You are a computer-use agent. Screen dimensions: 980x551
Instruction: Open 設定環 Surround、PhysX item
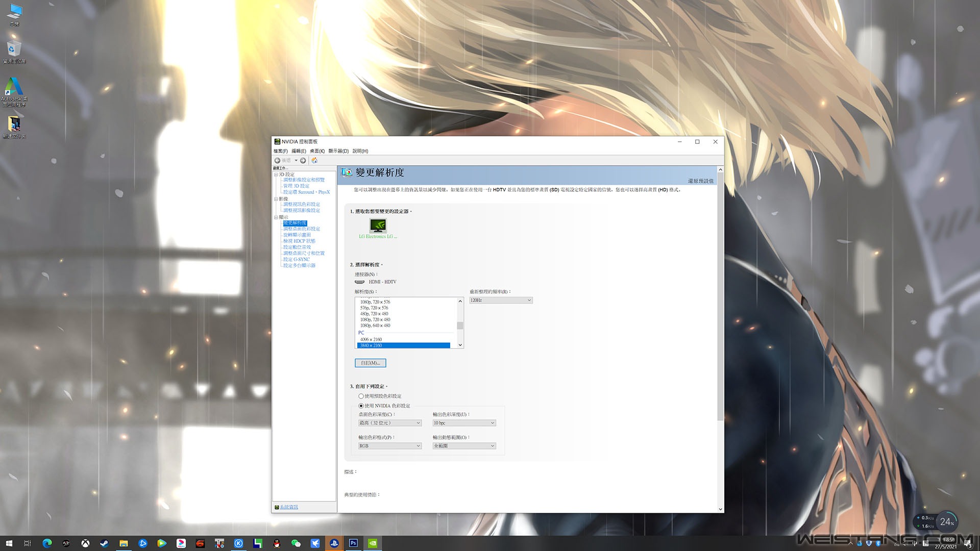306,192
